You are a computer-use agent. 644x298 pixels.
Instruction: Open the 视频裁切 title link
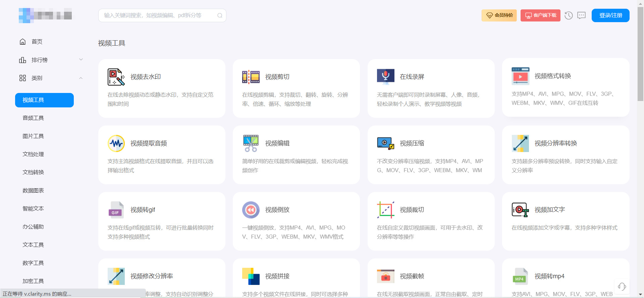coord(412,210)
